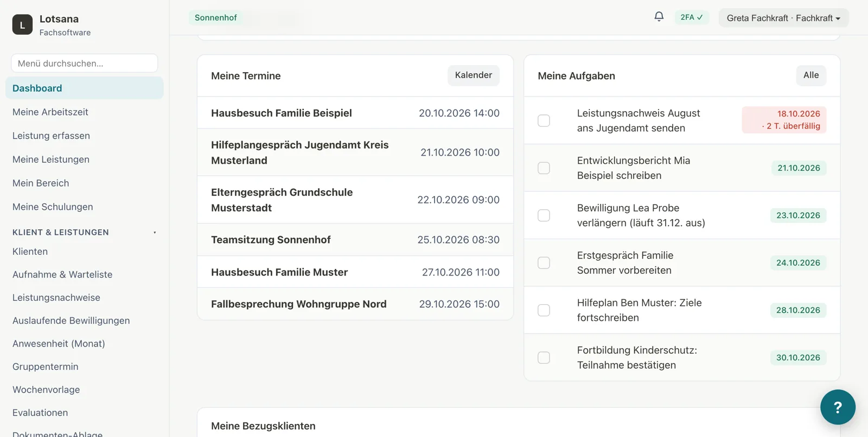Viewport: 868px width, 437px height.
Task: Open Wochenvorlage
Action: (x=84, y=390)
